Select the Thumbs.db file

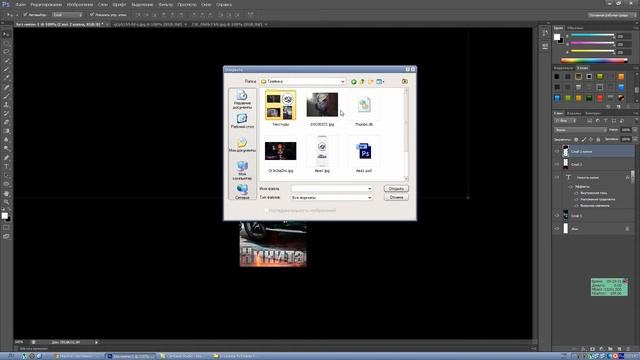[364, 109]
